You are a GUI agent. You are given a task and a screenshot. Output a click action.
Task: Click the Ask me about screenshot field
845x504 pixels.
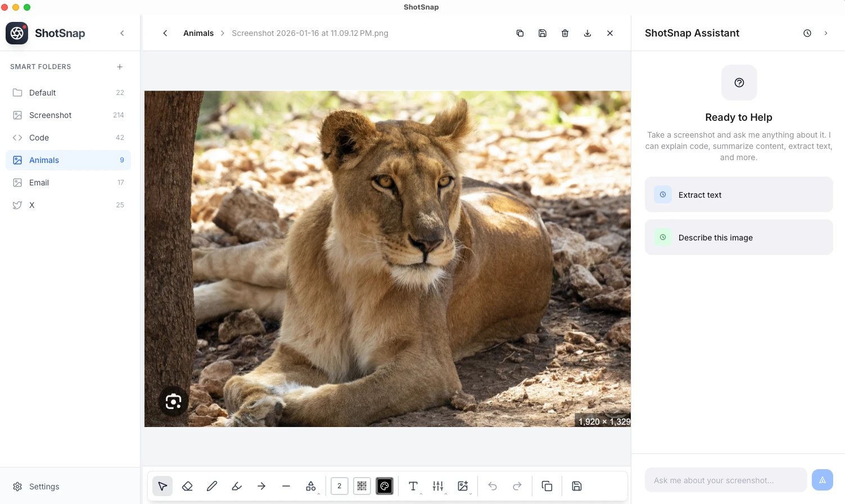(x=725, y=480)
